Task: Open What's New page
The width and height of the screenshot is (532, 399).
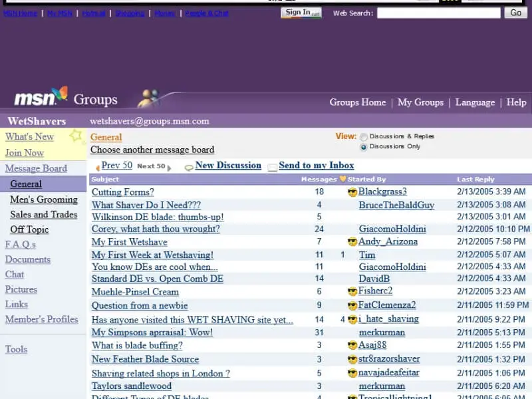Action: 29,136
